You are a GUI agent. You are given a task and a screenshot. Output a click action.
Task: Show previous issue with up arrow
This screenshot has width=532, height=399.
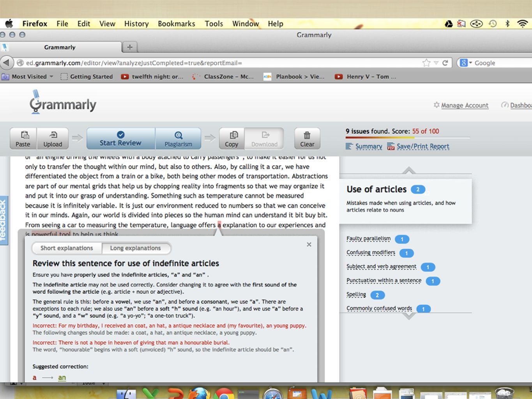pos(409,170)
